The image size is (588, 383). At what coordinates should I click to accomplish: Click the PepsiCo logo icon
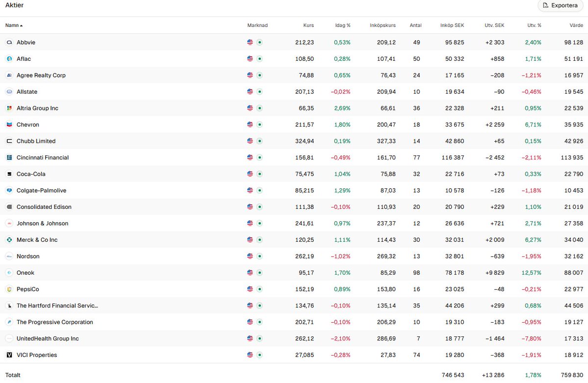[9, 289]
